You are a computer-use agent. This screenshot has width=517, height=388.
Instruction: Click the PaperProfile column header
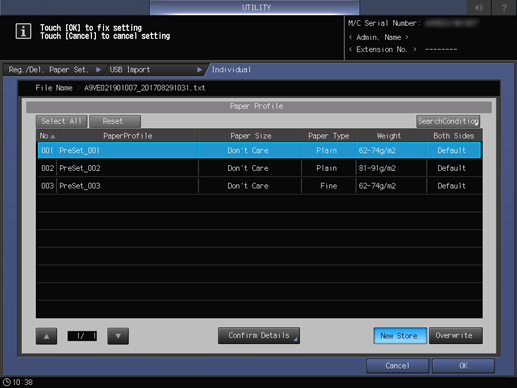pos(128,136)
